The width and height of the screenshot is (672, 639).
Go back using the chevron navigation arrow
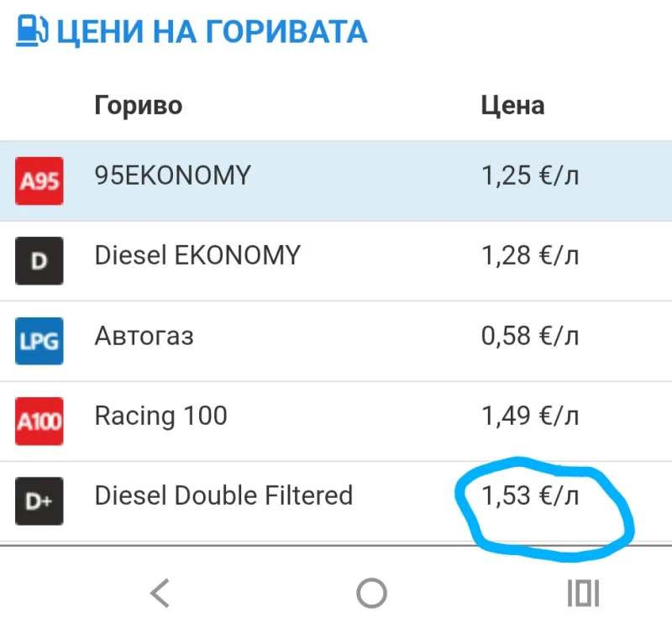point(160,593)
